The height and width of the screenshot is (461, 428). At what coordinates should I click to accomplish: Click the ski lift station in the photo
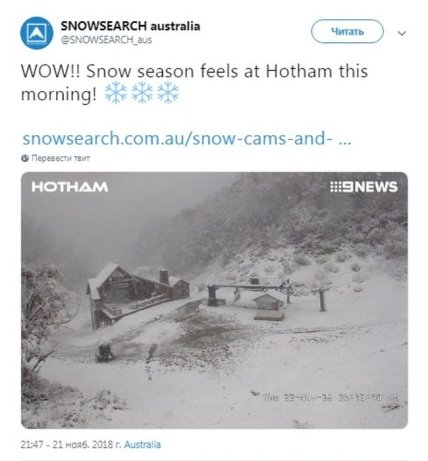click(x=267, y=297)
